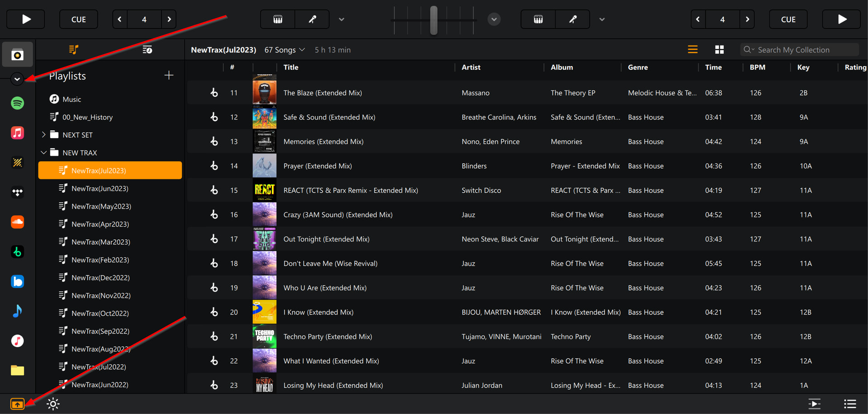Screen dimensions: 868x414
Task: Open settings gear at bottom left
Action: (53, 404)
